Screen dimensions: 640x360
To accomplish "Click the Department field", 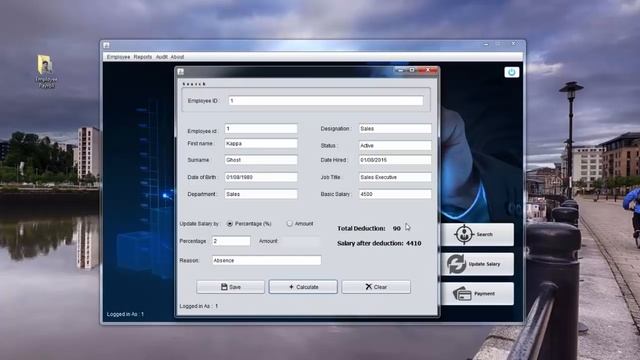I will pos(261,194).
